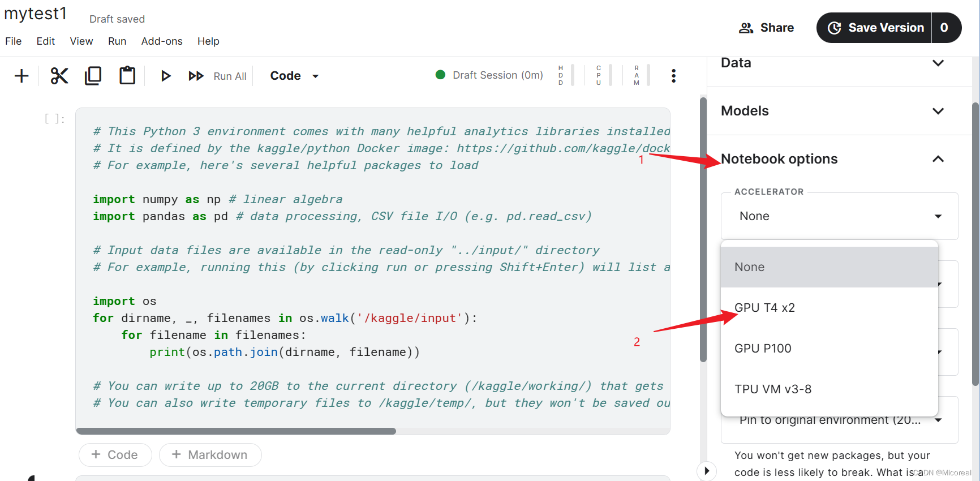Screen dimensions: 980x481
Task: Open the Pin to original environment dropdown
Action: coord(840,422)
